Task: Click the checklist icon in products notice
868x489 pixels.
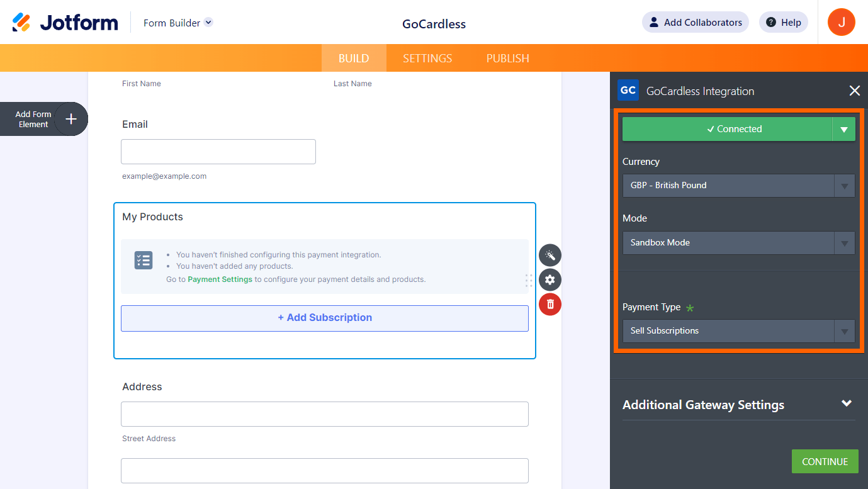Action: click(144, 260)
